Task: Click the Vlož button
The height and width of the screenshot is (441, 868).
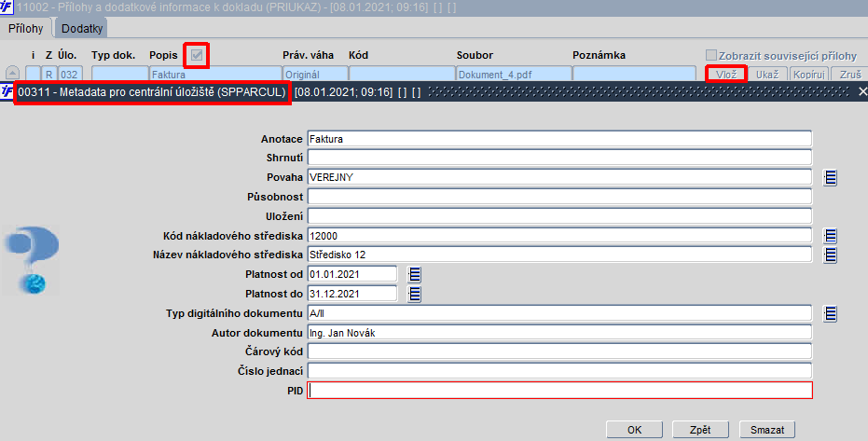Action: [x=726, y=75]
